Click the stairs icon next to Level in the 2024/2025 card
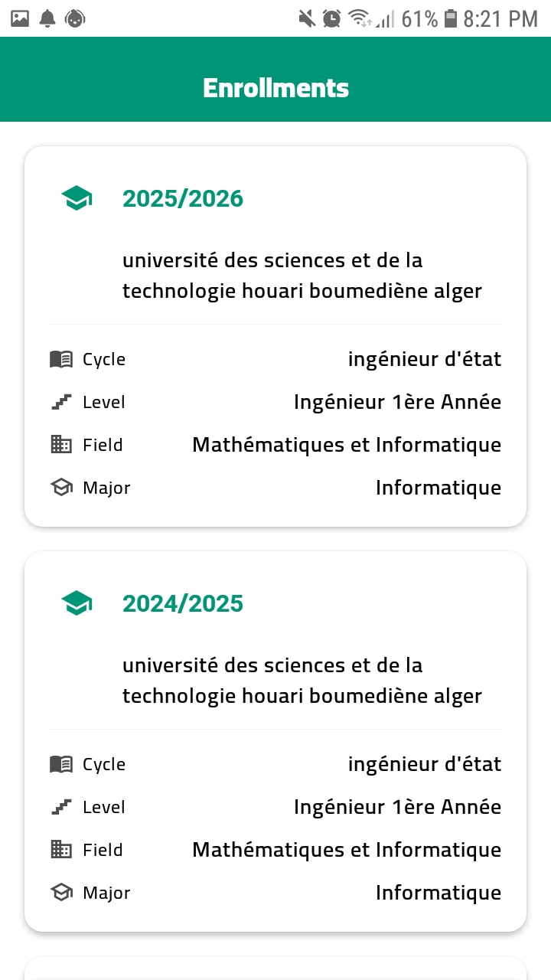This screenshot has height=980, width=551. click(x=61, y=807)
